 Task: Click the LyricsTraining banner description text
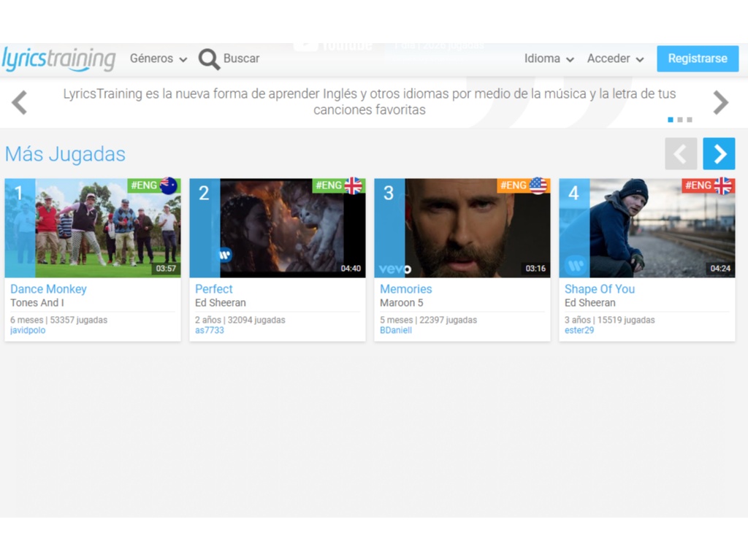pyautogui.click(x=370, y=101)
